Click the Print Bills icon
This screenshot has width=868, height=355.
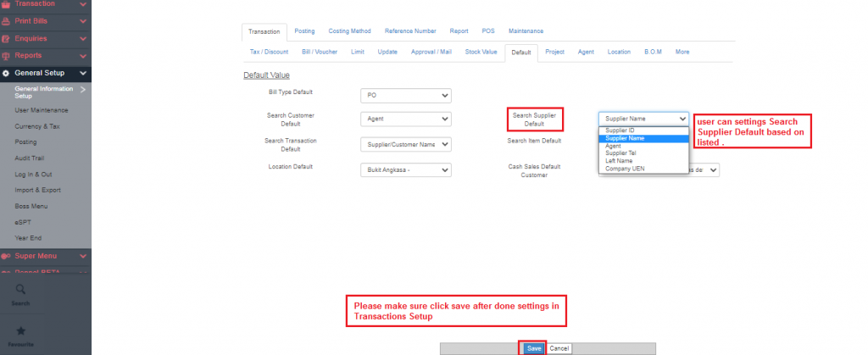6,20
